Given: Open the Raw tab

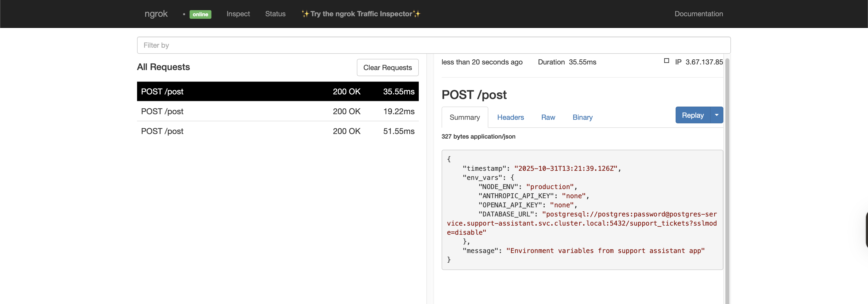Looking at the screenshot, I should click(548, 117).
